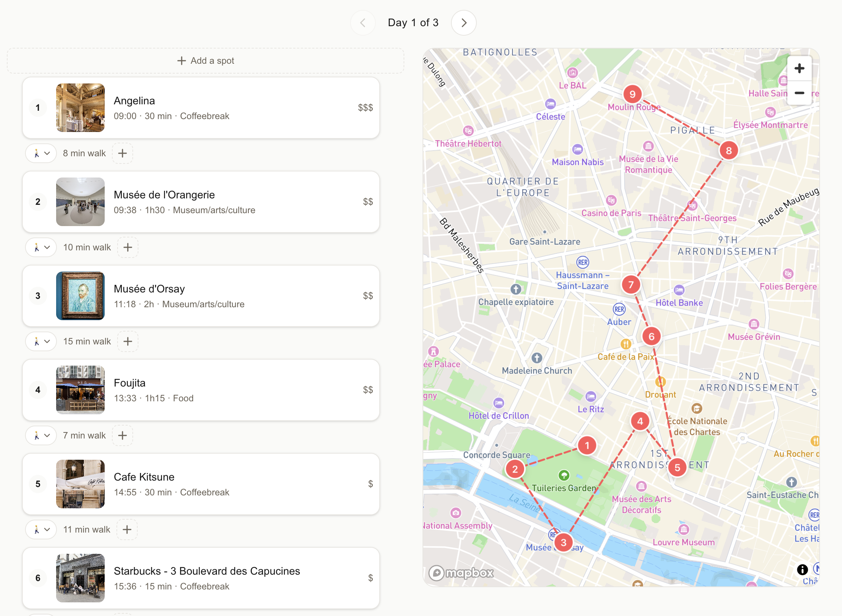Click the Louvre Museum map icon
Viewport: 842px width, 616px height.
coord(684,529)
